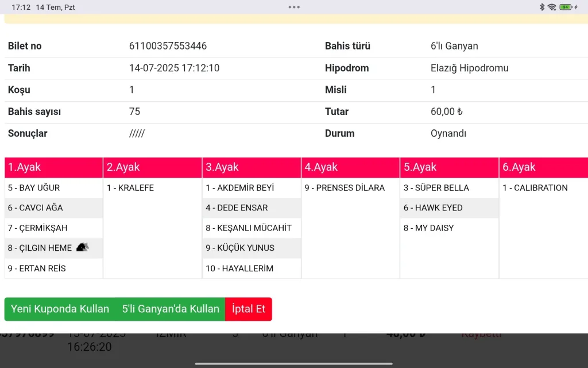Cancel the ticket with İptal Et
Viewport: 588px width, 368px height.
(249, 309)
